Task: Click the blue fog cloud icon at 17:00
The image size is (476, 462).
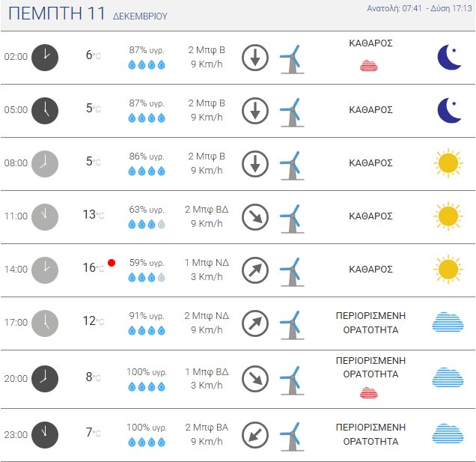Action: pyautogui.click(x=448, y=322)
